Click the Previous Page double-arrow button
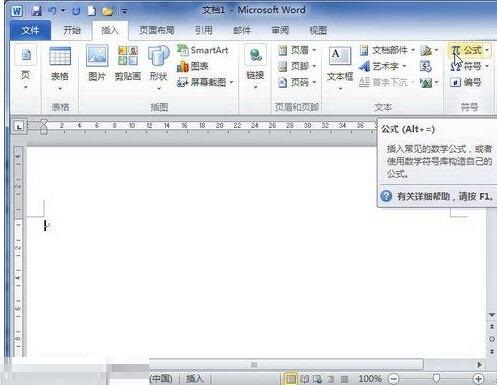Screen dimensions: 497x385 tap(492, 326)
